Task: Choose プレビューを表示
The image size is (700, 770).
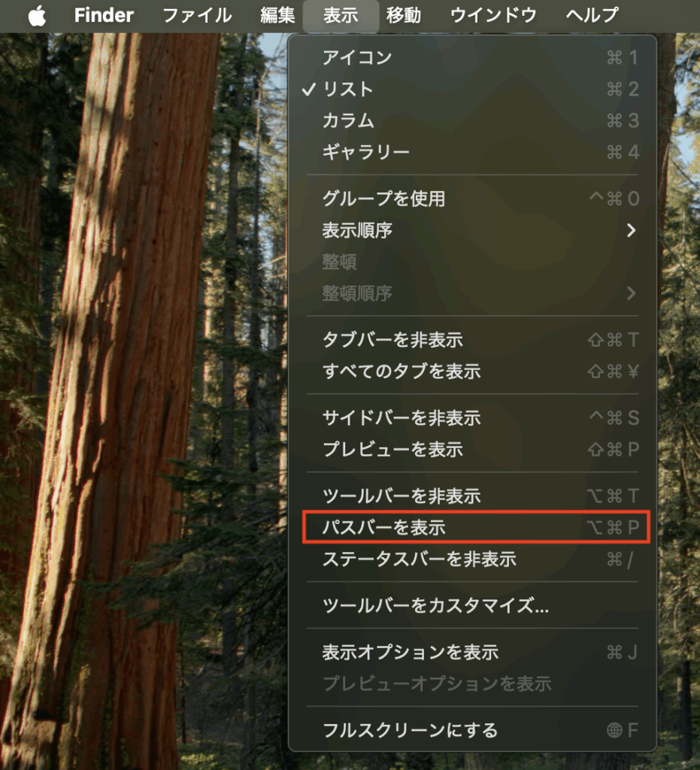Action: [472, 449]
